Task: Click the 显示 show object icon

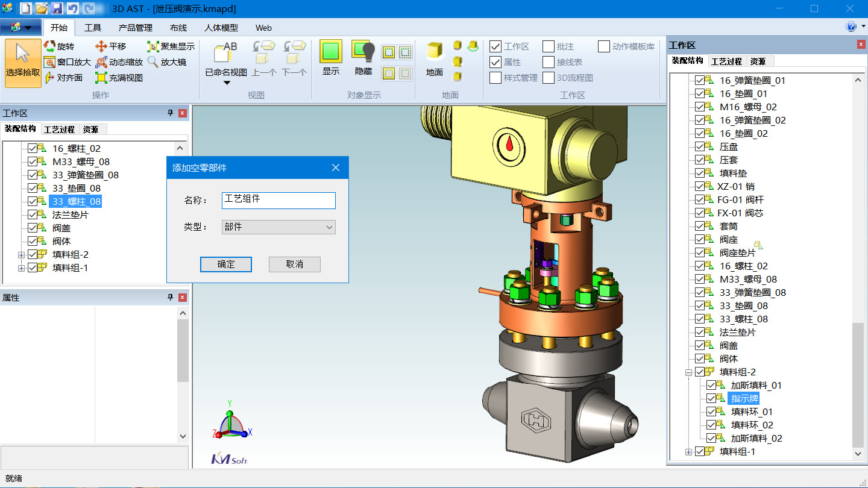Action: (330, 52)
